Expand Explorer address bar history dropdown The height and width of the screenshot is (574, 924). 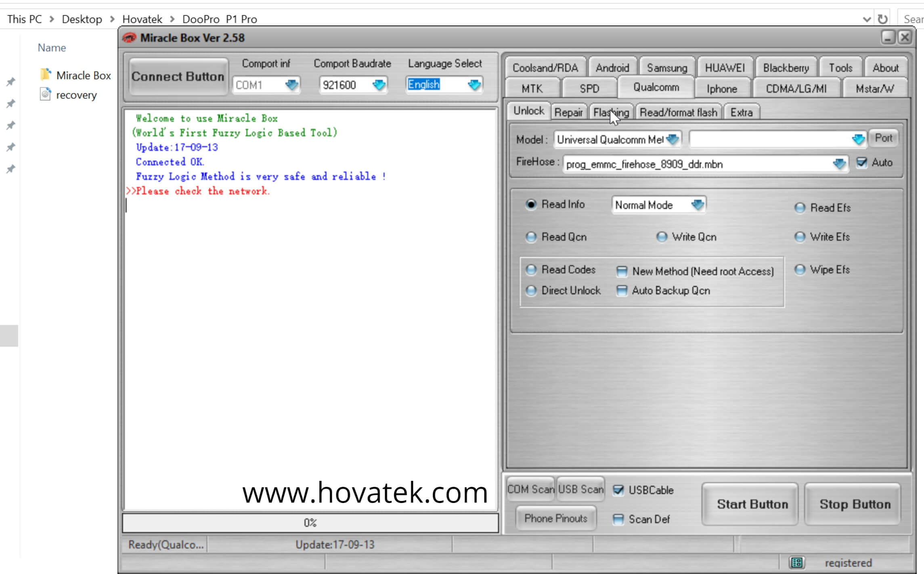click(866, 19)
